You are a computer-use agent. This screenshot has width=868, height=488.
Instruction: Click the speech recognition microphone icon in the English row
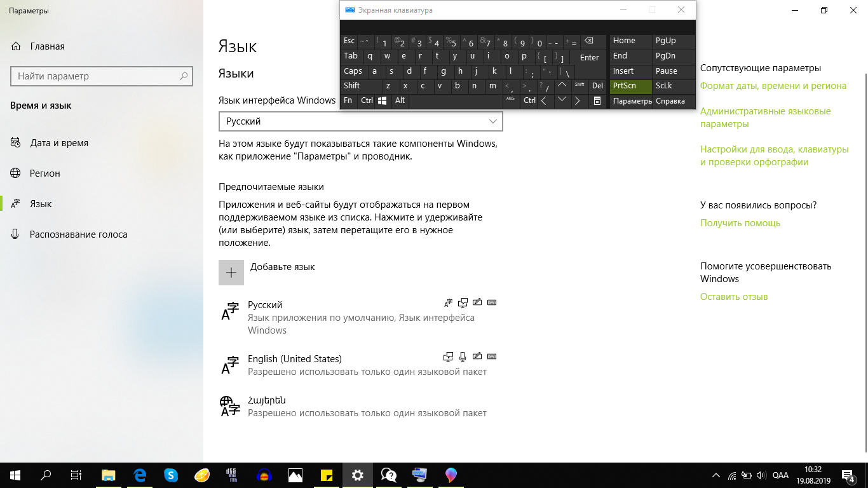point(463,356)
